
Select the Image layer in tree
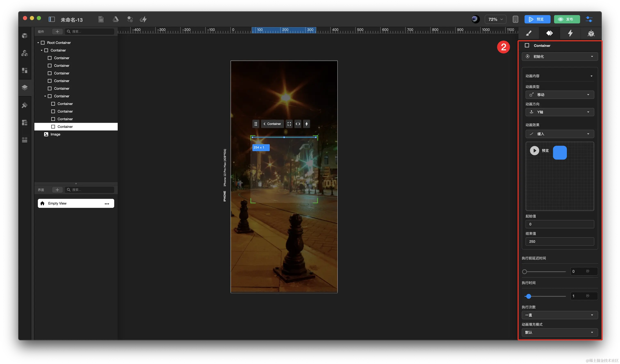click(55, 134)
